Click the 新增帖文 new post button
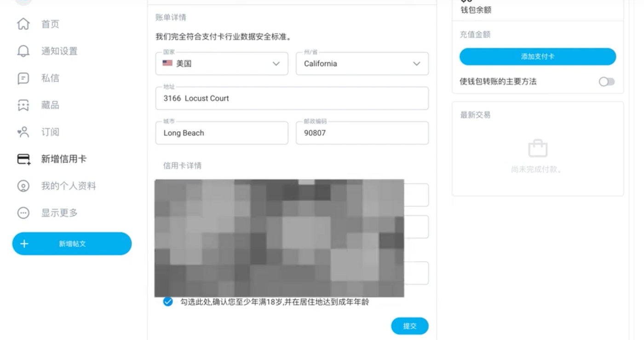 tap(72, 244)
